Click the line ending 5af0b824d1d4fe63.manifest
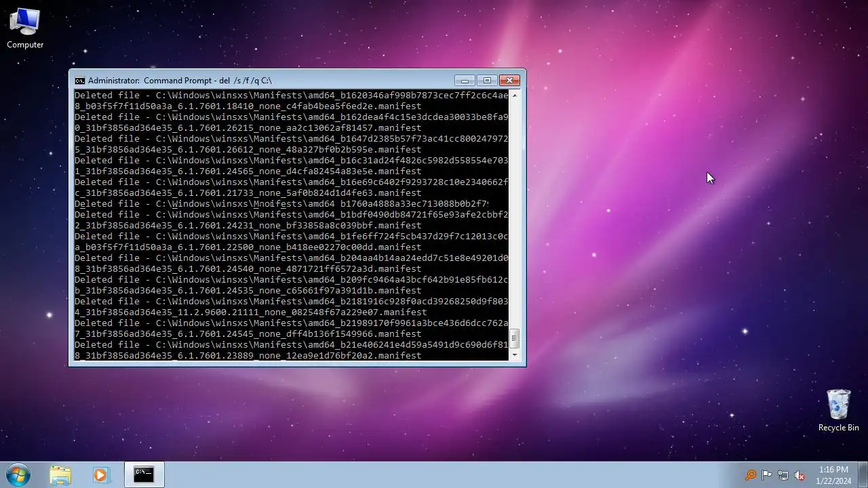Screen dimensions: 868x488 tap(248, 193)
